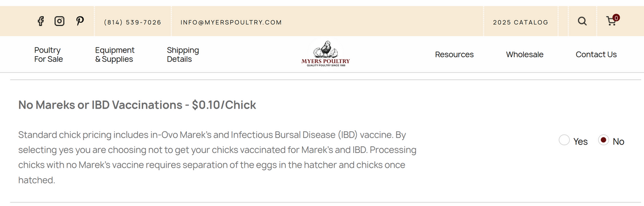Open the Instagram profile icon
This screenshot has width=644, height=206.
point(60,21)
